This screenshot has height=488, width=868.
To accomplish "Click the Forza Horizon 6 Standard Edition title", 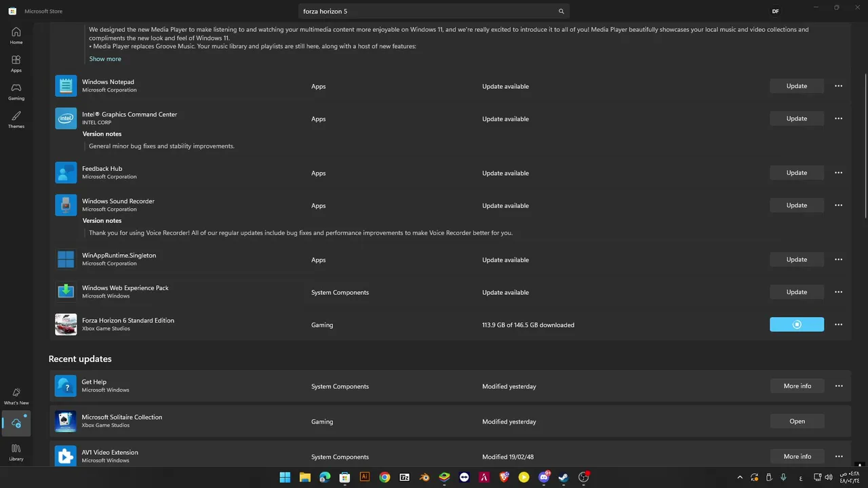I will point(128,321).
